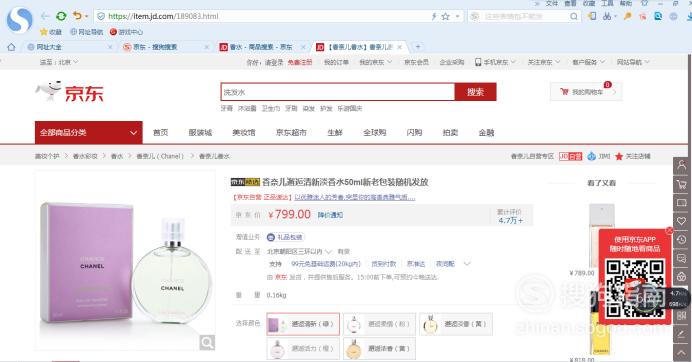Open the 收藏 favorites star in bookmarks bar
692x362 pixels.
coord(51,32)
